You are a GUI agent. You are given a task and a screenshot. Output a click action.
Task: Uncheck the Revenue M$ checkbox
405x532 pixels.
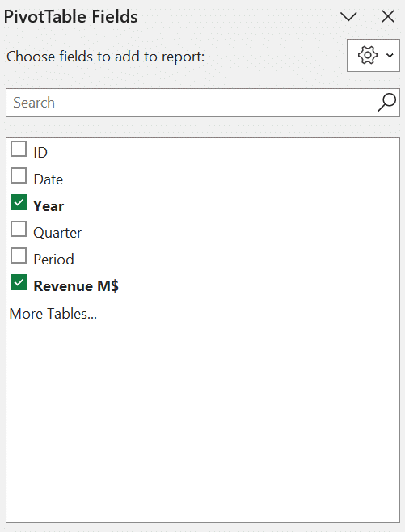pyautogui.click(x=19, y=283)
